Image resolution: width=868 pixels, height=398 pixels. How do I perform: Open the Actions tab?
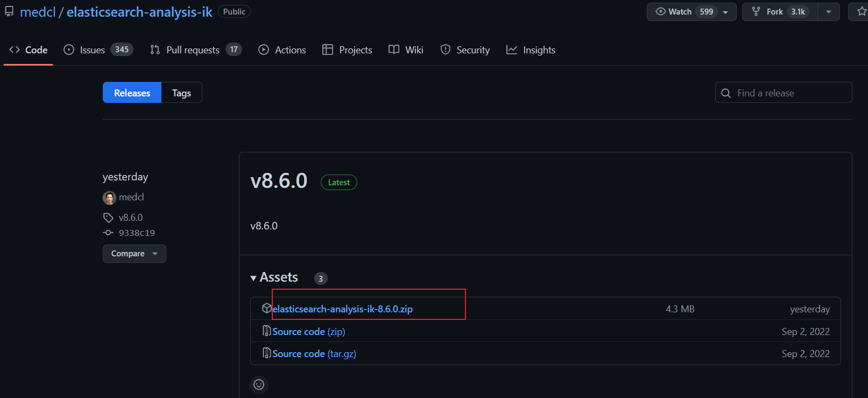click(282, 50)
